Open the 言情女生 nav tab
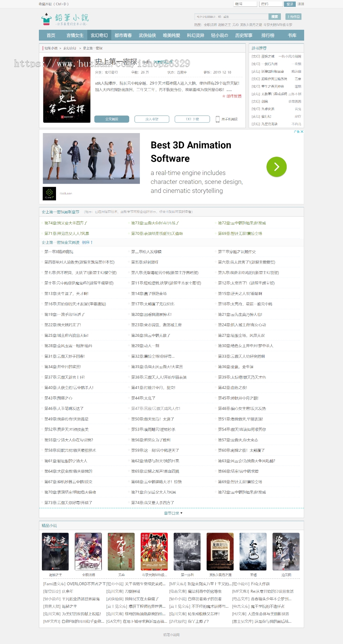Image resolution: width=343 pixels, height=644 pixels. pyautogui.click(x=75, y=35)
